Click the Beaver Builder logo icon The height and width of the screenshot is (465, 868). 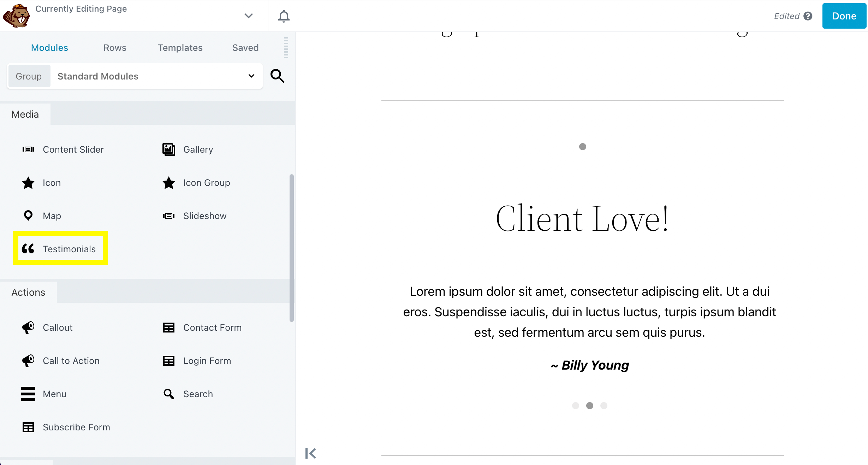point(16,16)
